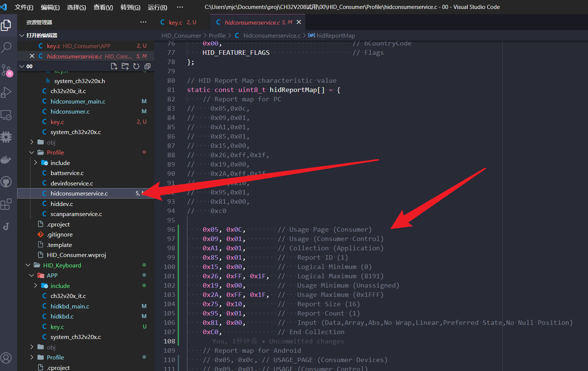
Task: Close hidconsumerservice.c in open editors list
Action: coord(32,56)
